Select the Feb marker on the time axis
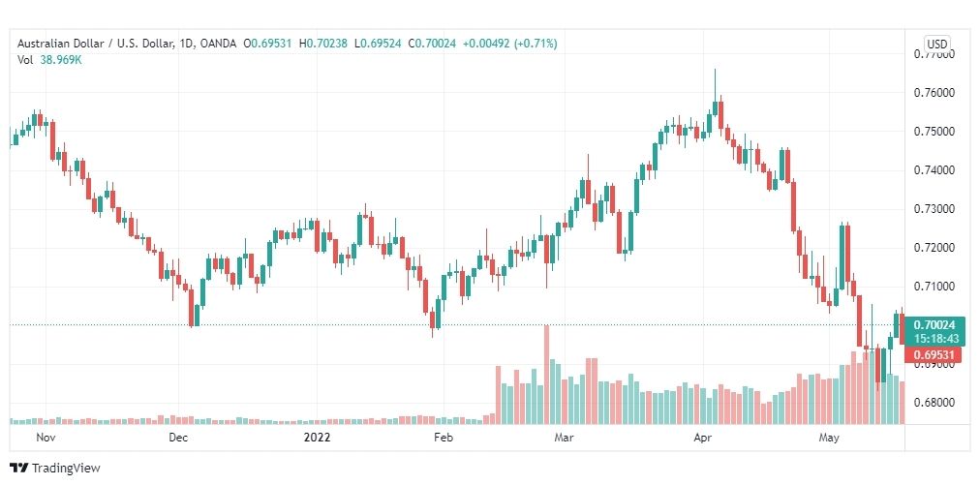 (444, 438)
